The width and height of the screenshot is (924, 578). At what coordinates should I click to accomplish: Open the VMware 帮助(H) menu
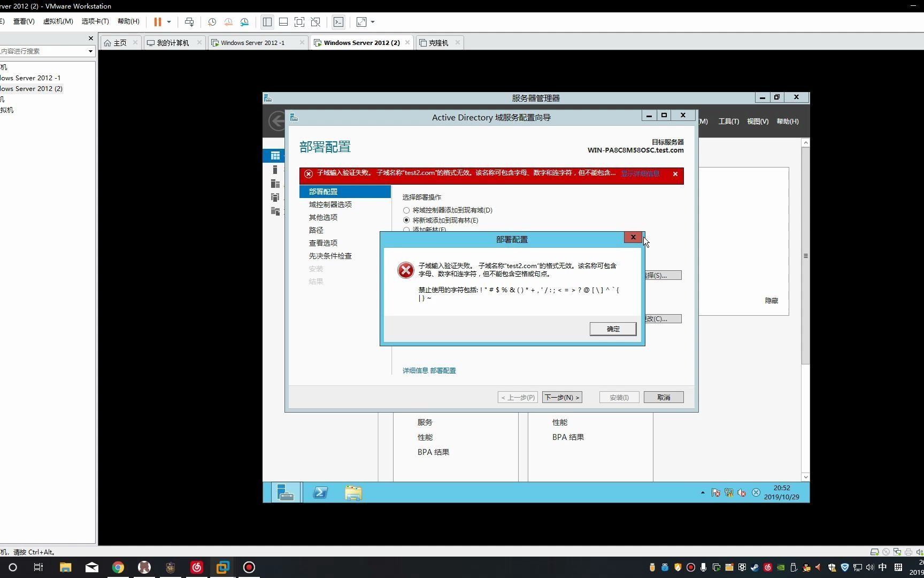(128, 21)
